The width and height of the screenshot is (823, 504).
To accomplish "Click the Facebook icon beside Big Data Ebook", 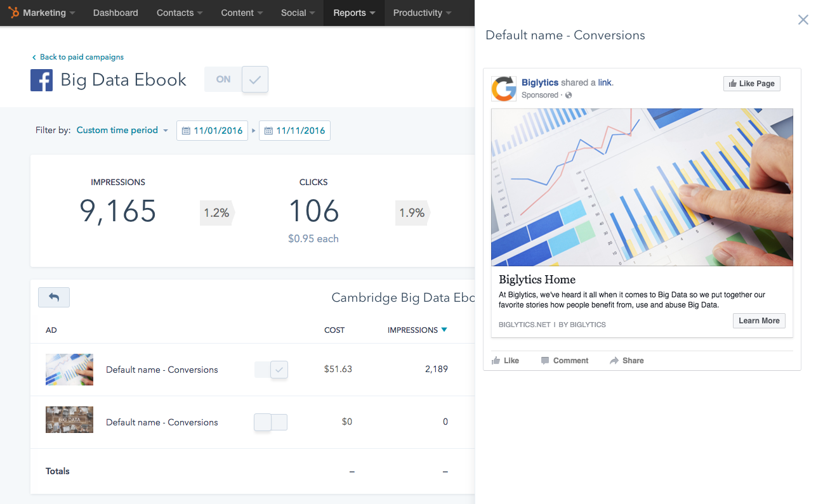I will tap(41, 81).
